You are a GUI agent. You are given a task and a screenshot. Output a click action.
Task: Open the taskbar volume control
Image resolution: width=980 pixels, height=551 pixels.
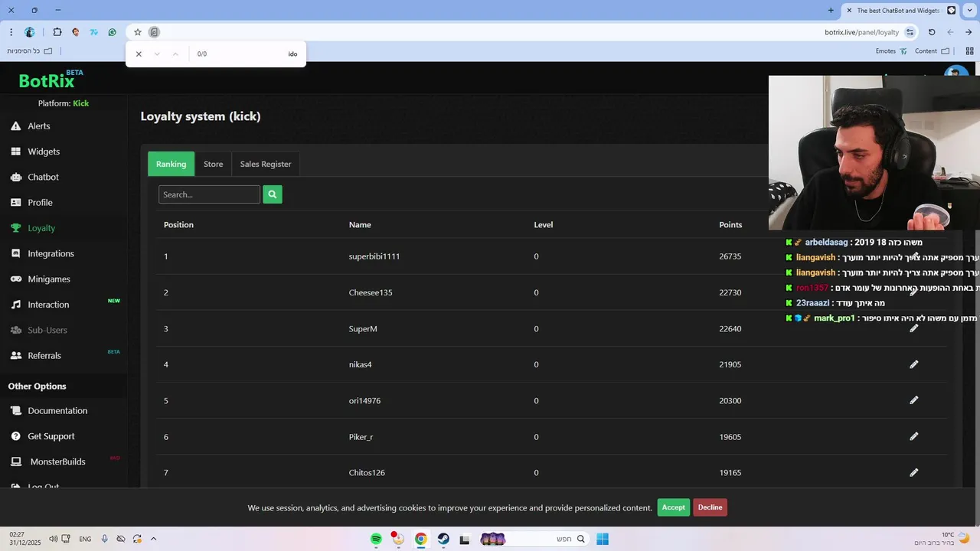(53, 539)
